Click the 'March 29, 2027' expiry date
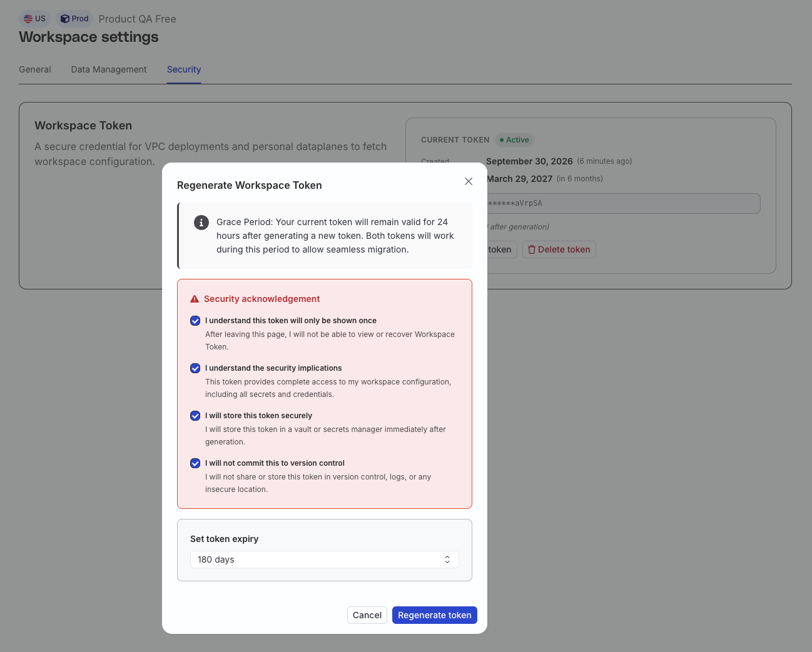812x652 pixels. pyautogui.click(x=520, y=179)
